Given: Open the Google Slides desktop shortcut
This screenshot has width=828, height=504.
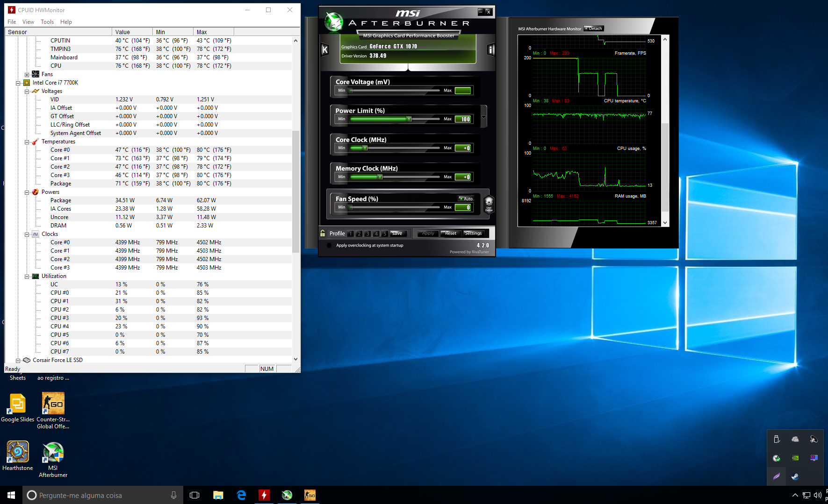Looking at the screenshot, I should (18, 407).
